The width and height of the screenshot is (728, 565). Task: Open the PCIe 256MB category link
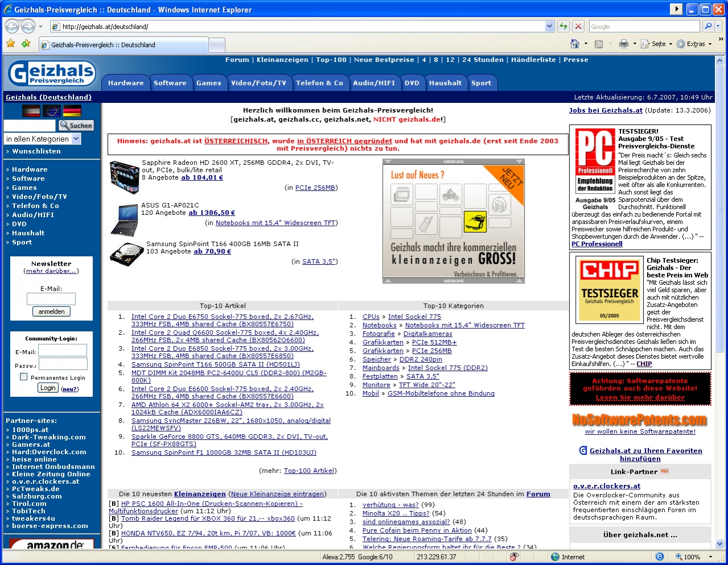[315, 188]
